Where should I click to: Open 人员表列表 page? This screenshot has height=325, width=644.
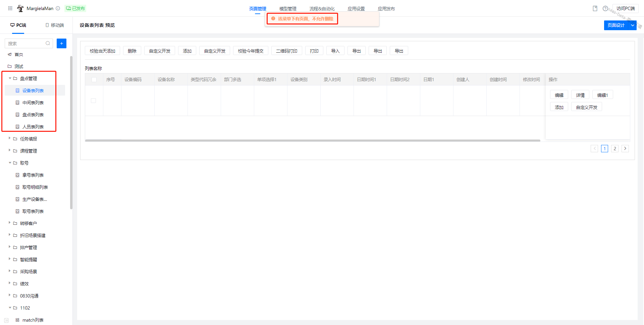(33, 127)
